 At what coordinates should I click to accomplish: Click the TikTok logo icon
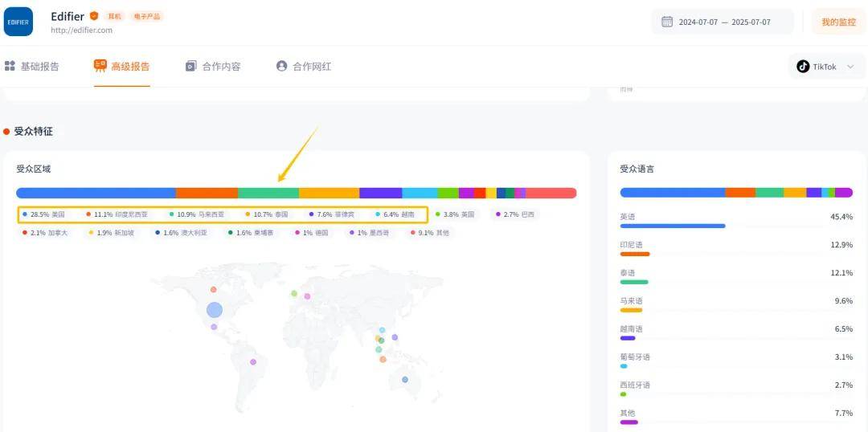[x=803, y=67]
